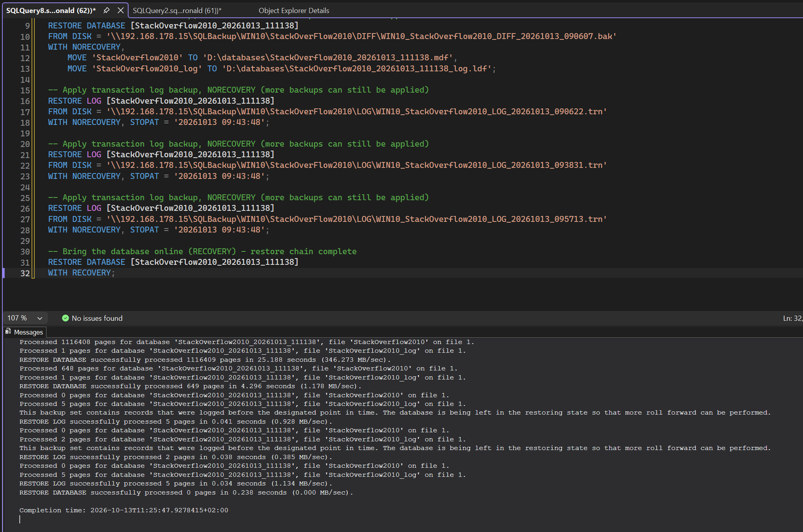
Task: Click the 'Processed 1116408 pages' message
Action: pos(246,342)
